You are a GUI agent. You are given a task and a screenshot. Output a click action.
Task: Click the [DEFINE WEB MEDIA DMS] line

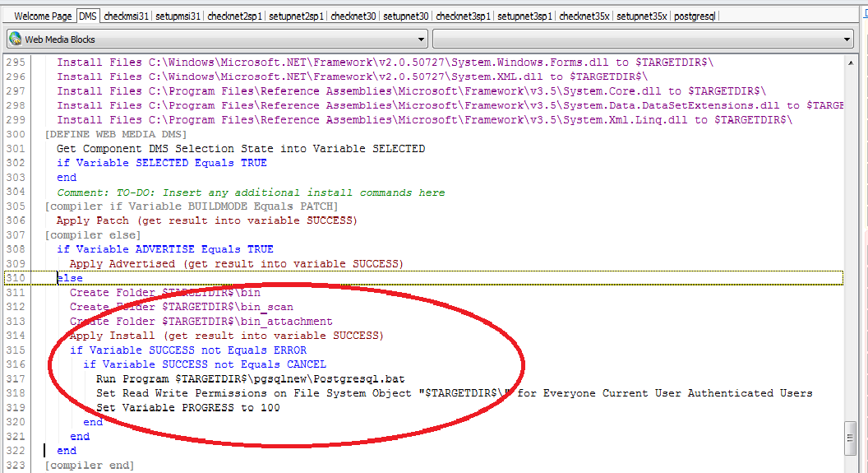116,134
